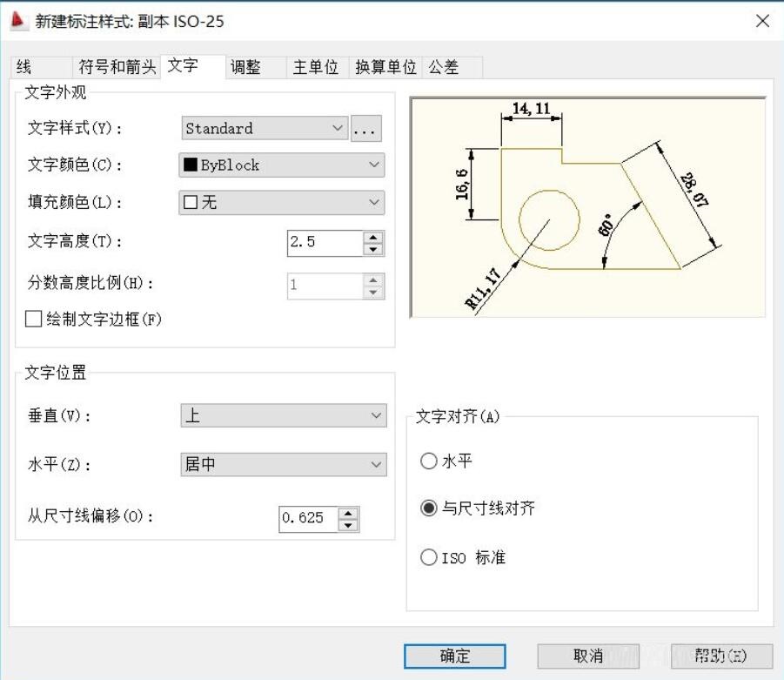Click the 取消 button
Image resolution: width=784 pixels, height=680 pixels.
coord(588,656)
